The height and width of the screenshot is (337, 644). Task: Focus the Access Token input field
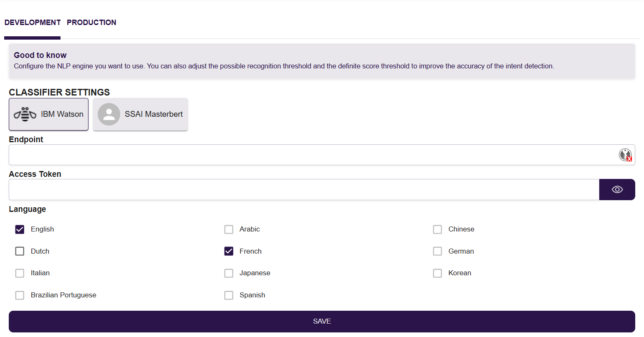304,189
